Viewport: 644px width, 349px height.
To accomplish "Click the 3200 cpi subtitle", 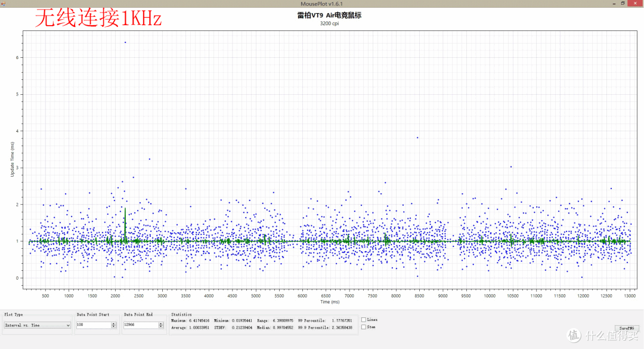I will point(329,23).
